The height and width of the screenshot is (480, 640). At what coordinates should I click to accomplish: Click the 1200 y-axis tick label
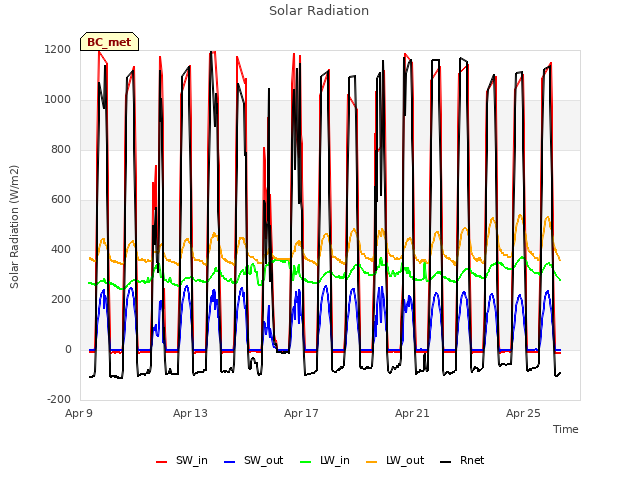[58, 50]
